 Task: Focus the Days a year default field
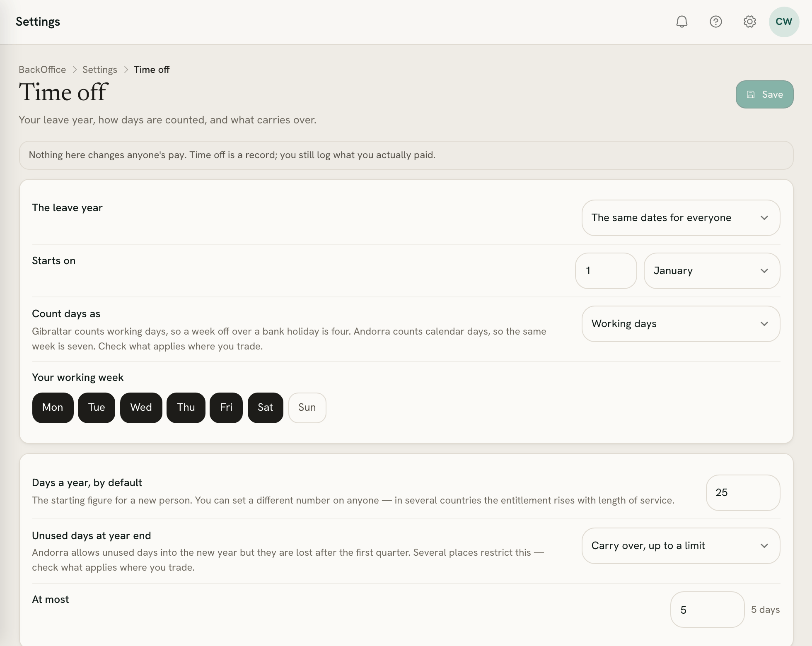pyautogui.click(x=743, y=493)
